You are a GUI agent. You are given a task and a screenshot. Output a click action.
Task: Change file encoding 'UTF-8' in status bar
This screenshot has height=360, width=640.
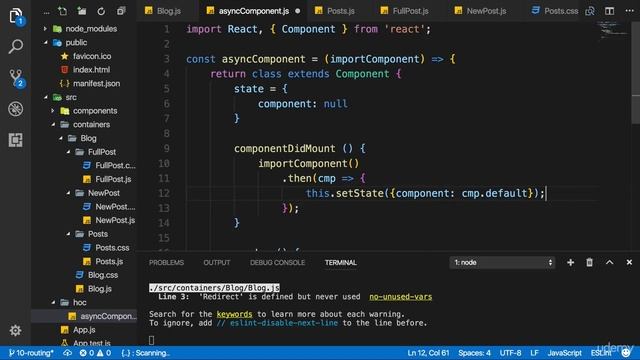[510, 353]
